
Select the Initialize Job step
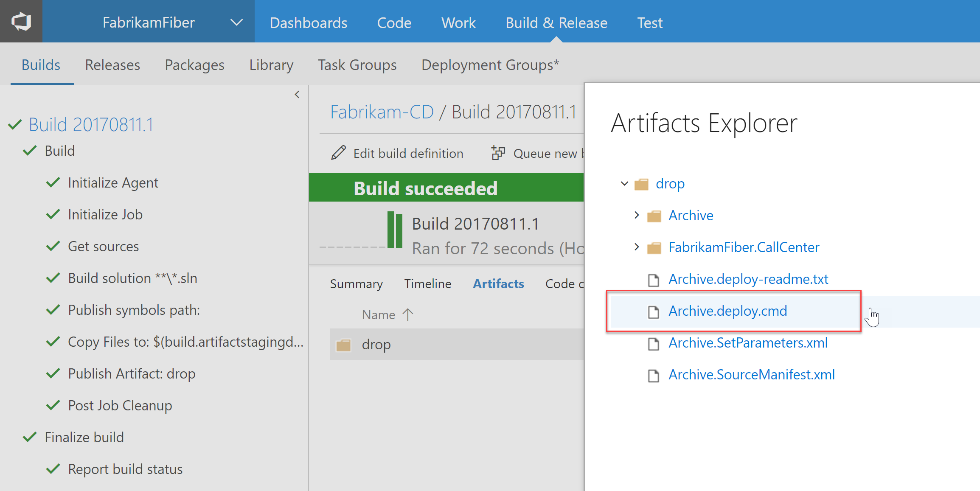pyautogui.click(x=105, y=215)
